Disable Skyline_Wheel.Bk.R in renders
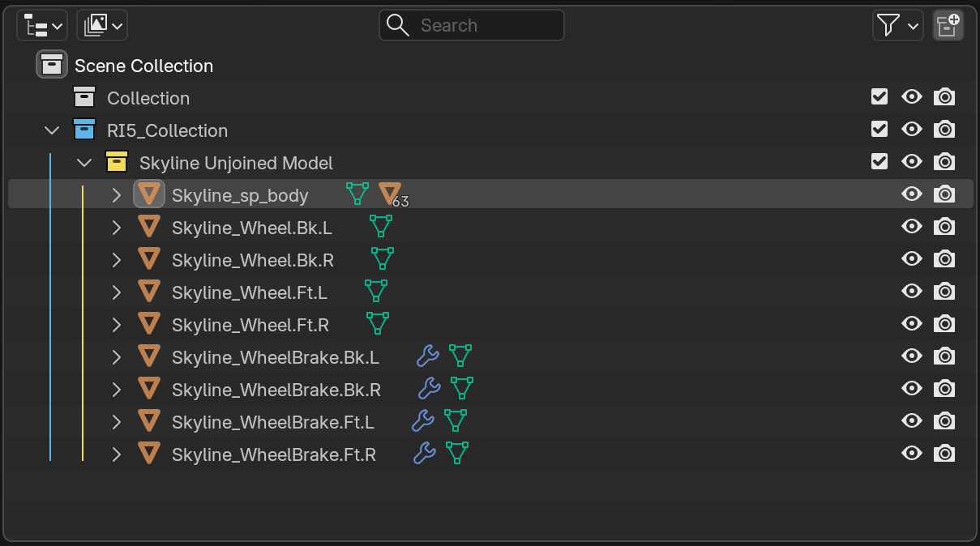The width and height of the screenshot is (980, 546). click(944, 259)
